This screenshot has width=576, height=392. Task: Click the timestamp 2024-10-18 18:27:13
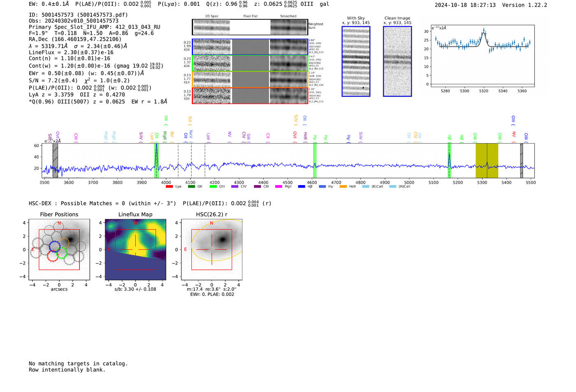tap(465, 5)
